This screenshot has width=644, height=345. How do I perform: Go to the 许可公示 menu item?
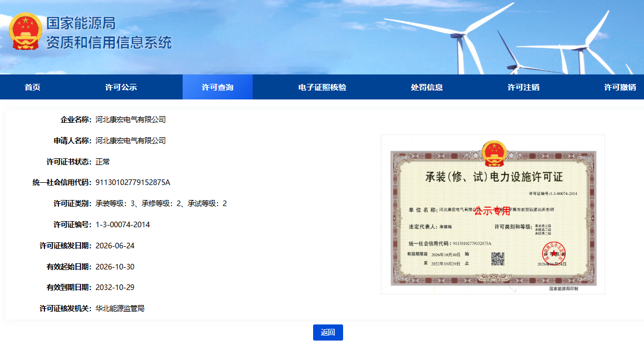click(x=121, y=87)
